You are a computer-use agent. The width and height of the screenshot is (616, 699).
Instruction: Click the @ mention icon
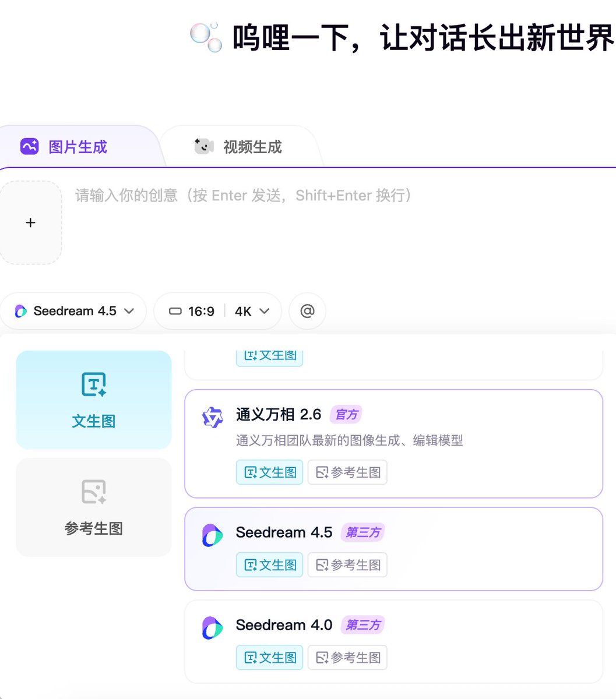pos(307,310)
